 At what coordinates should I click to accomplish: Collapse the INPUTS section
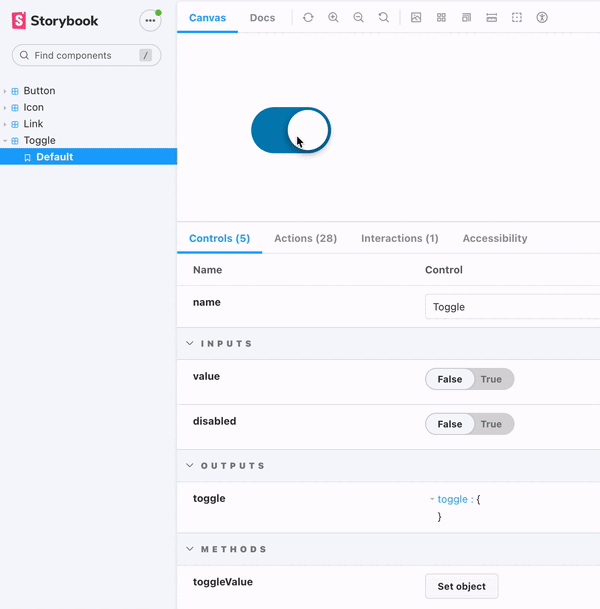pos(190,343)
